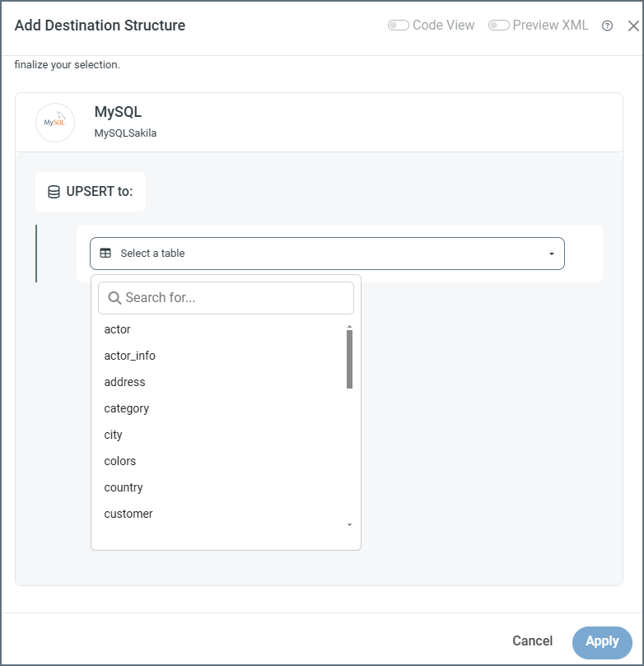Click the table icon in the table selector
Screen dimensions: 644x666
pyautogui.click(x=105, y=254)
